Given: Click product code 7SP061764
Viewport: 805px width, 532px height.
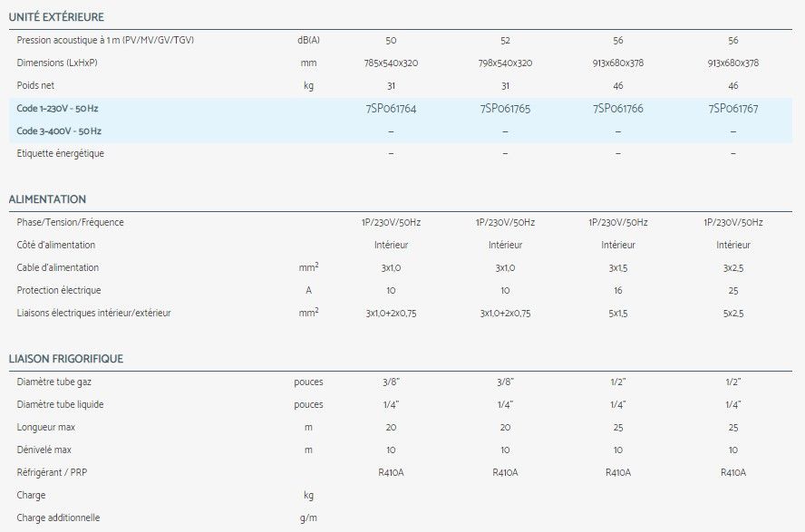Looking at the screenshot, I should [x=390, y=109].
